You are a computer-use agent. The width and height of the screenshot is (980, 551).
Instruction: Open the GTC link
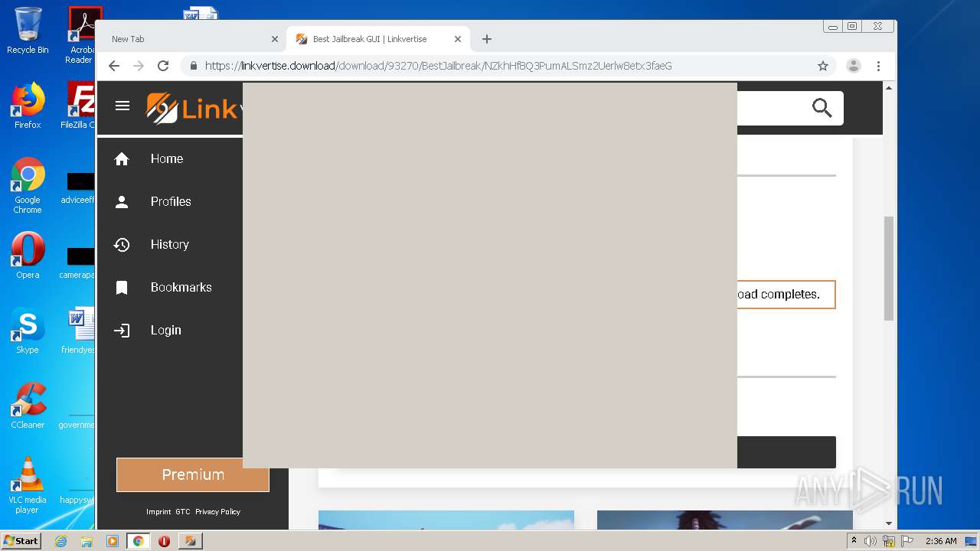pyautogui.click(x=183, y=512)
